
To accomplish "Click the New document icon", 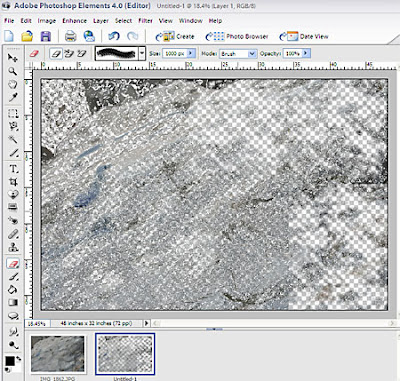I will pyautogui.click(x=9, y=36).
